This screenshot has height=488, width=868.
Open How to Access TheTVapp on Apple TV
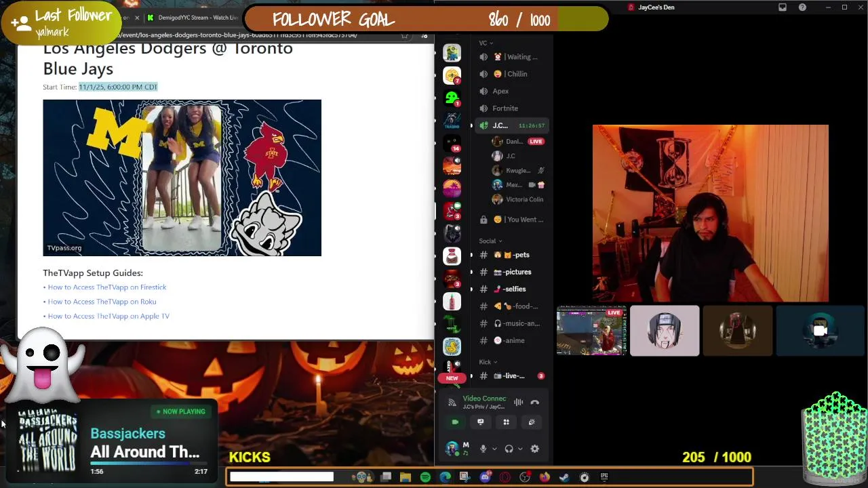[108, 316]
